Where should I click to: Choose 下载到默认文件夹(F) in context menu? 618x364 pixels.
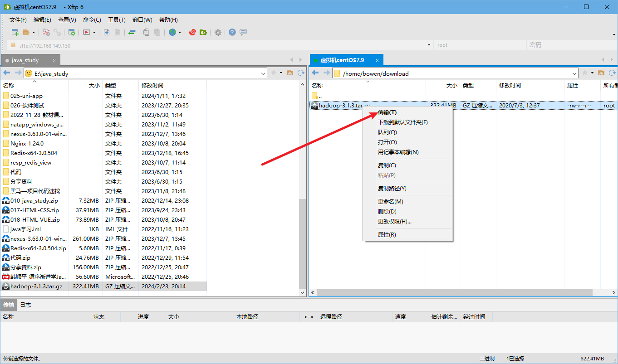tap(407, 122)
